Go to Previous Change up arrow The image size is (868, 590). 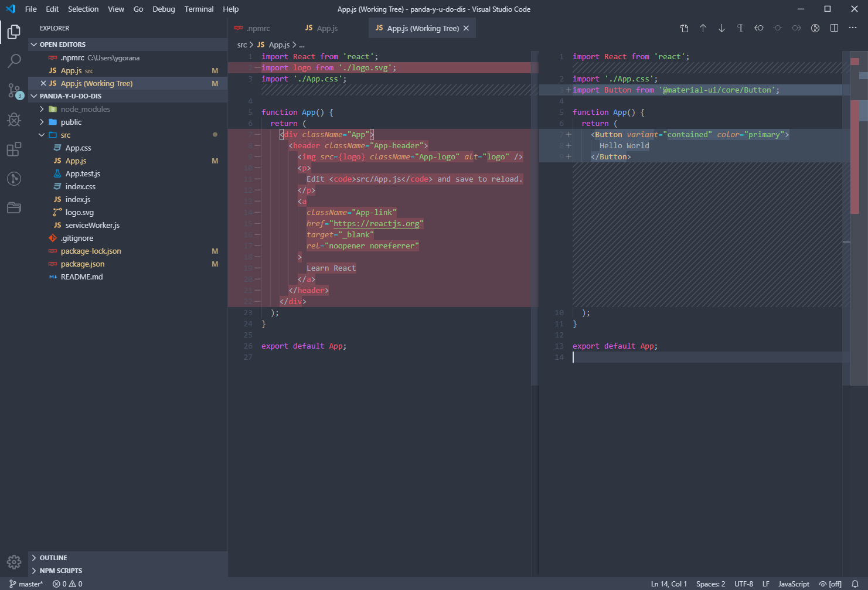coord(703,28)
